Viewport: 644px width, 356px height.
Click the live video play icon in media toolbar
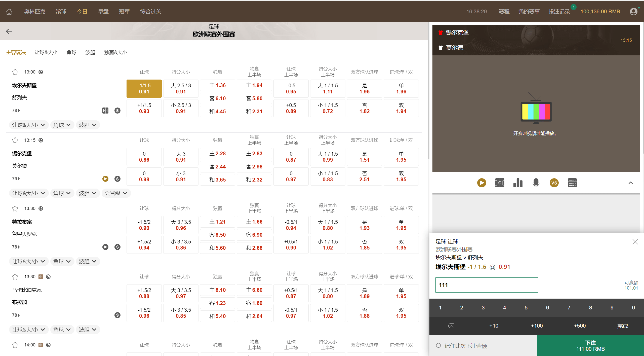click(x=481, y=183)
